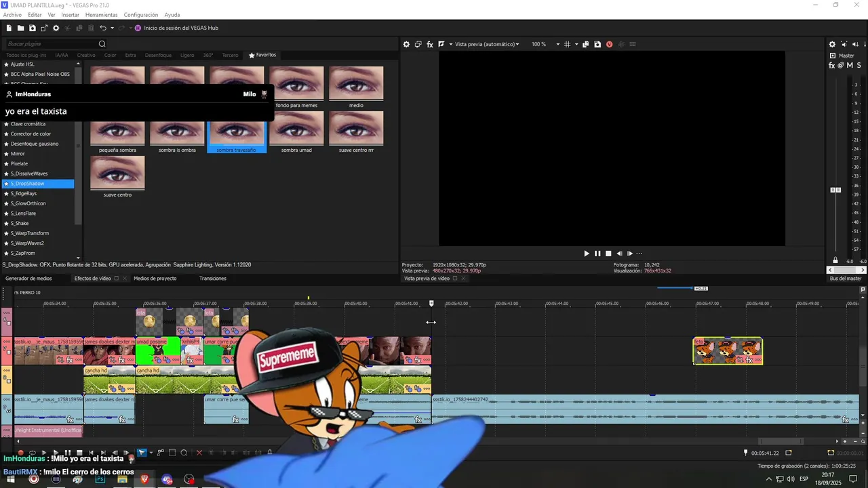868x488 pixels.
Task: Stop the preview in the video window
Action: 608,253
